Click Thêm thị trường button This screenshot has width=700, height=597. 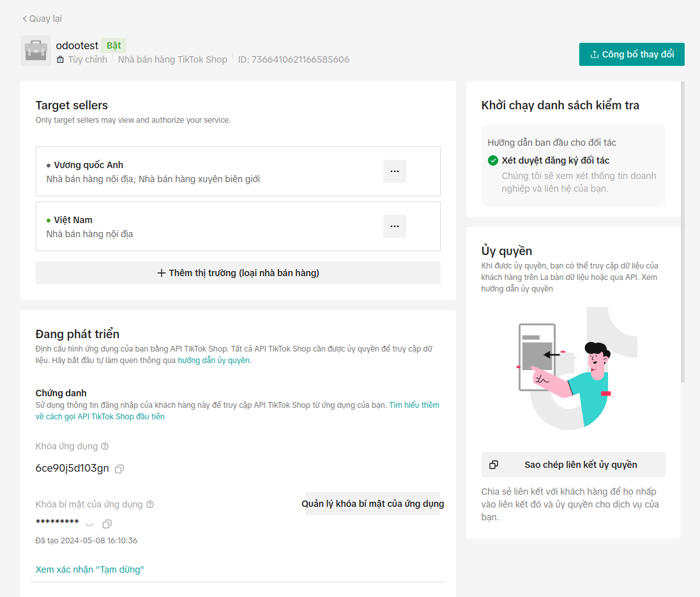pyautogui.click(x=238, y=273)
